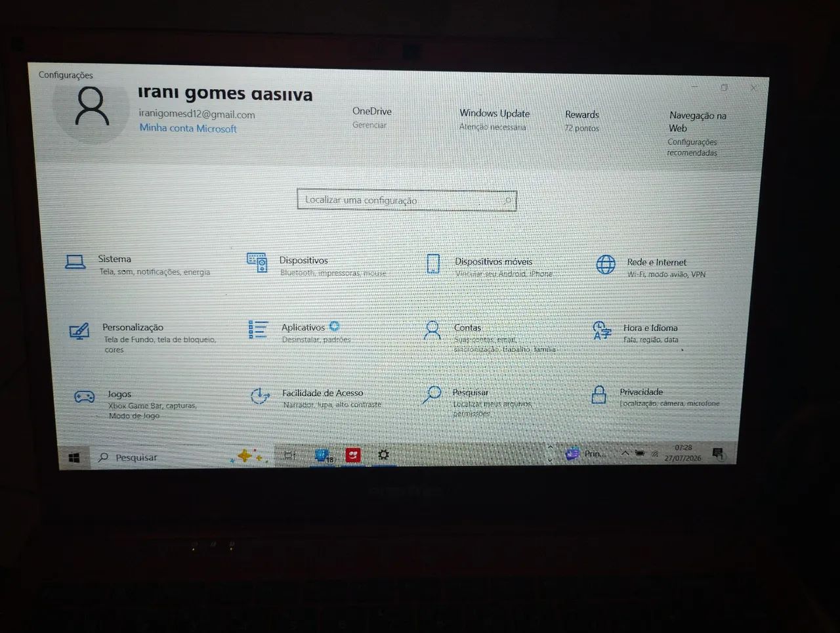Open Hora e Idioma icon
The height and width of the screenshot is (633, 840).
point(602,330)
